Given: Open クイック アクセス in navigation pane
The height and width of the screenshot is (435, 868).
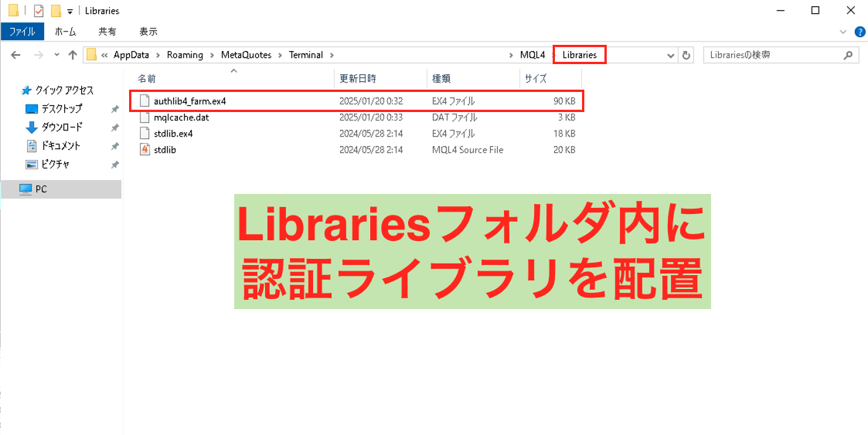Looking at the screenshot, I should pyautogui.click(x=64, y=90).
